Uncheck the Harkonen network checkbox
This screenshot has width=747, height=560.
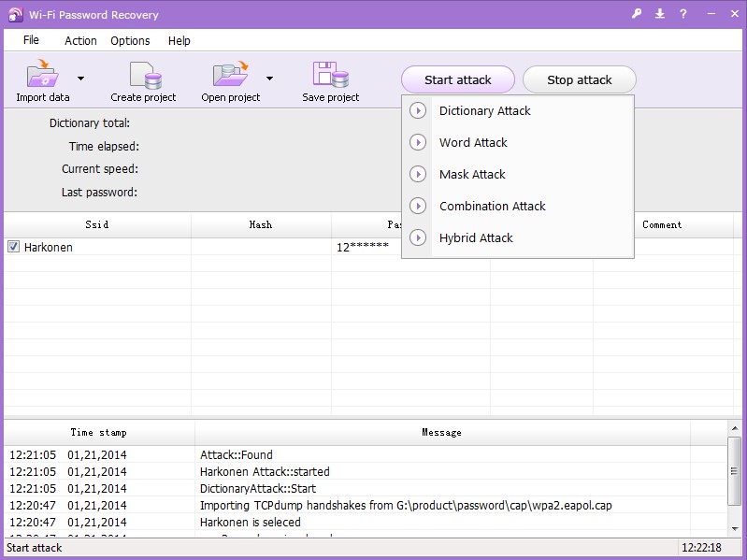coord(13,248)
